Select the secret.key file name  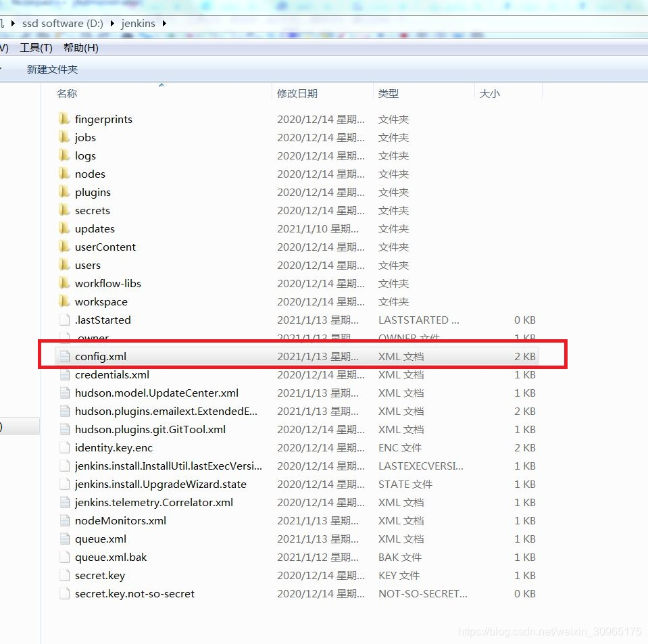click(100, 575)
